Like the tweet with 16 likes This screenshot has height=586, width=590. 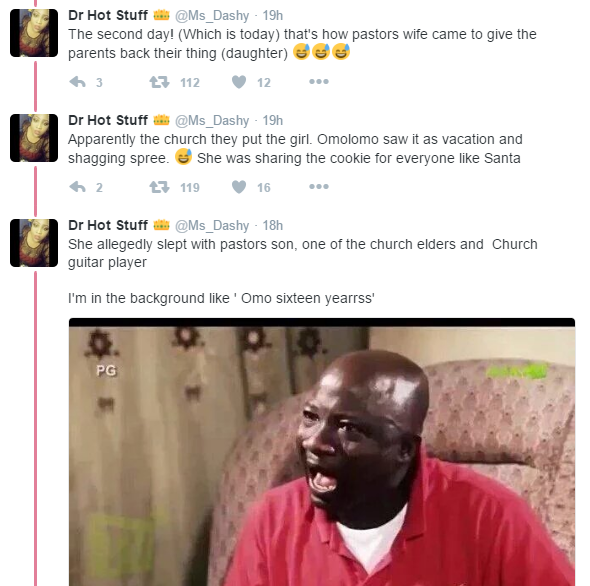(239, 187)
